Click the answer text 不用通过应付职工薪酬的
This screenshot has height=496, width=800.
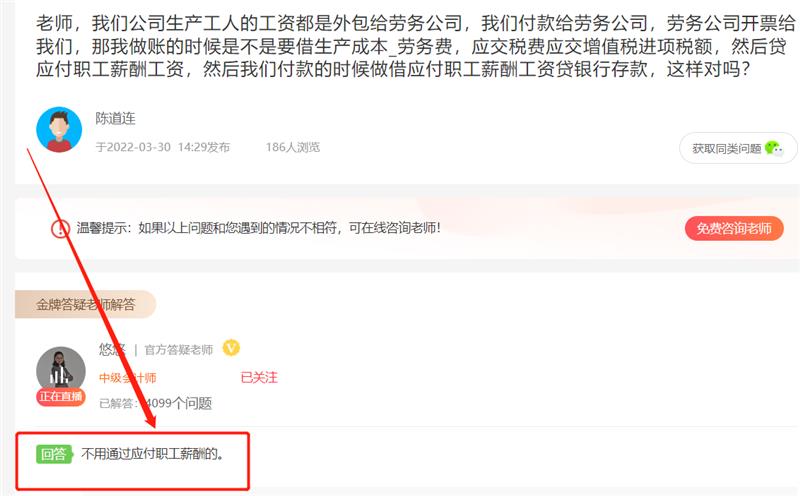[x=153, y=454]
